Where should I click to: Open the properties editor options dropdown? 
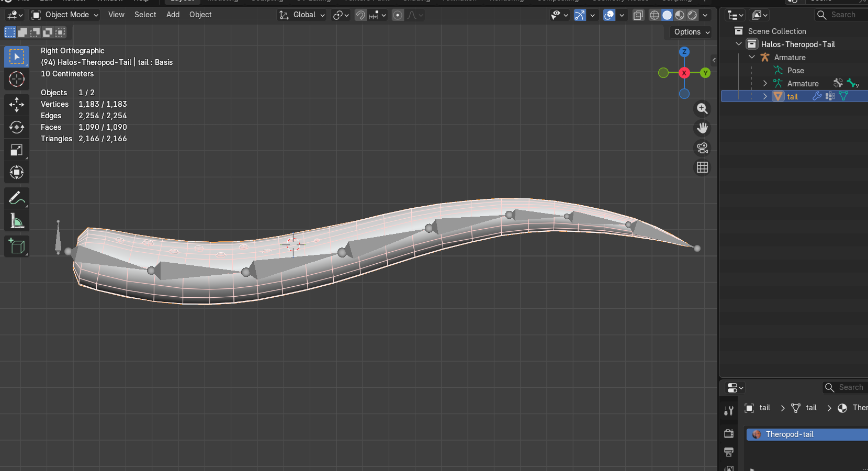(735, 388)
